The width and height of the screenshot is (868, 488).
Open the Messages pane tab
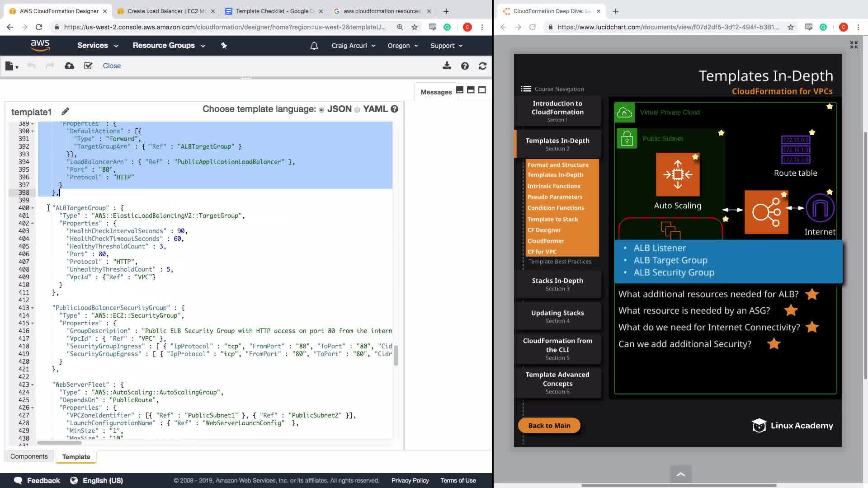coord(436,92)
